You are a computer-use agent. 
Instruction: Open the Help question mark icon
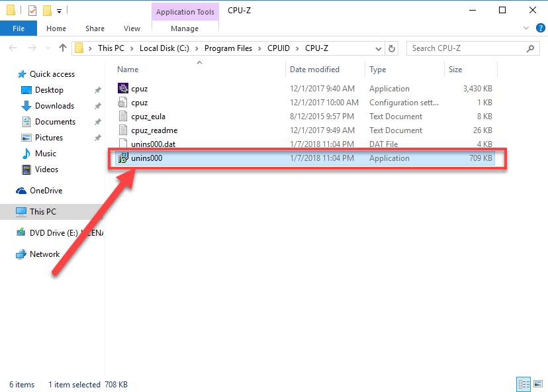click(540, 28)
